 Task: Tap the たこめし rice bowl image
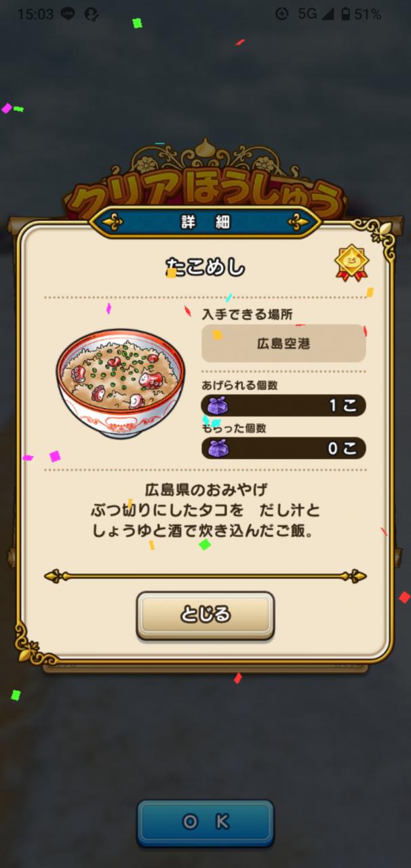[x=120, y=384]
